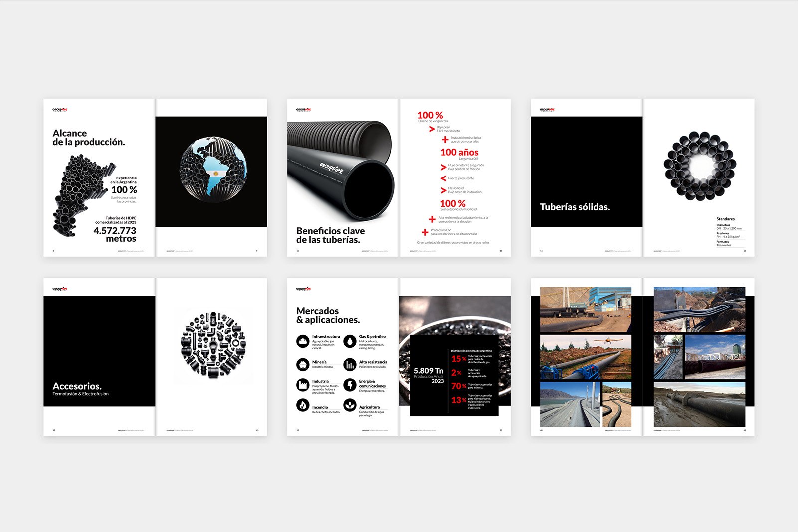Click the GROUPPIPE logo on Mercados page
The width and height of the screenshot is (798, 532).
304,289
